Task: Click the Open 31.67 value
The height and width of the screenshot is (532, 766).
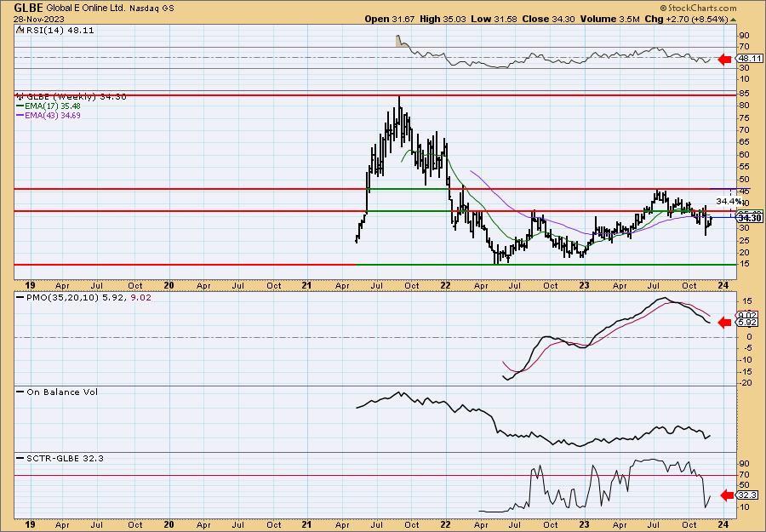Action: 390,19
